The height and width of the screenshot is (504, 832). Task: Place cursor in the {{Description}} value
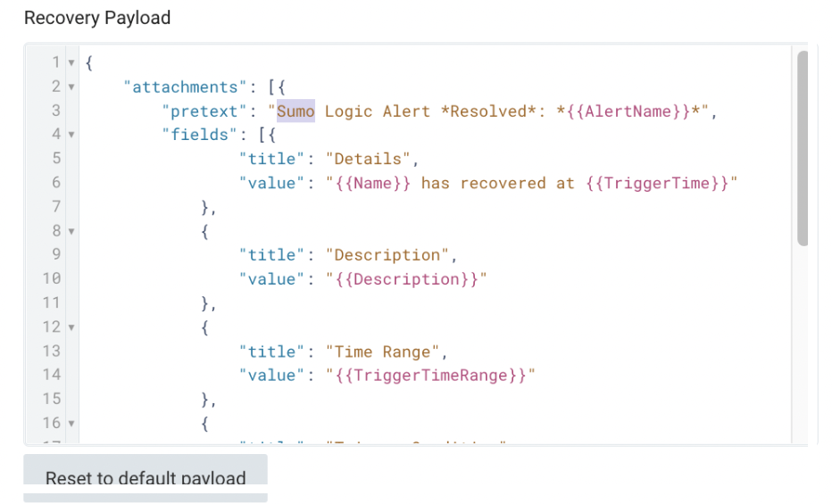[406, 280]
